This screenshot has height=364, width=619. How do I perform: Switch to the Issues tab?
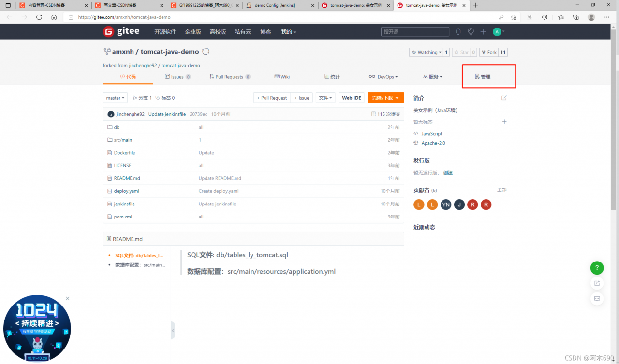point(177,77)
